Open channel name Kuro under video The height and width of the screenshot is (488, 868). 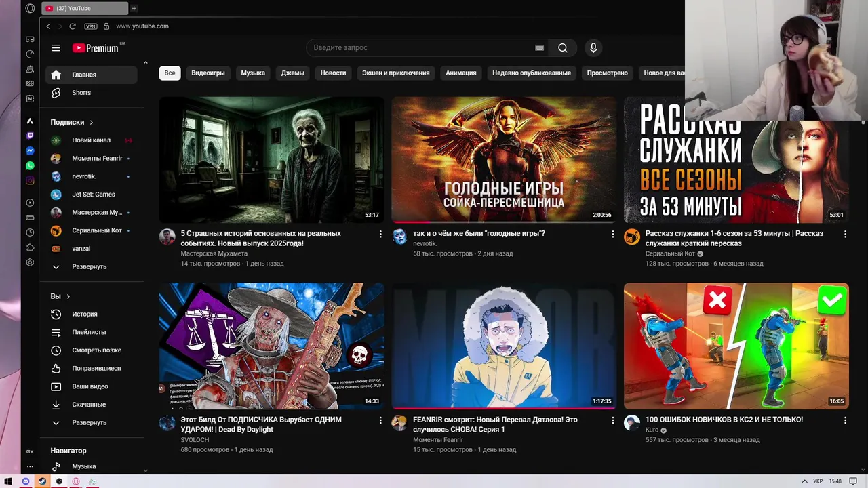point(652,430)
